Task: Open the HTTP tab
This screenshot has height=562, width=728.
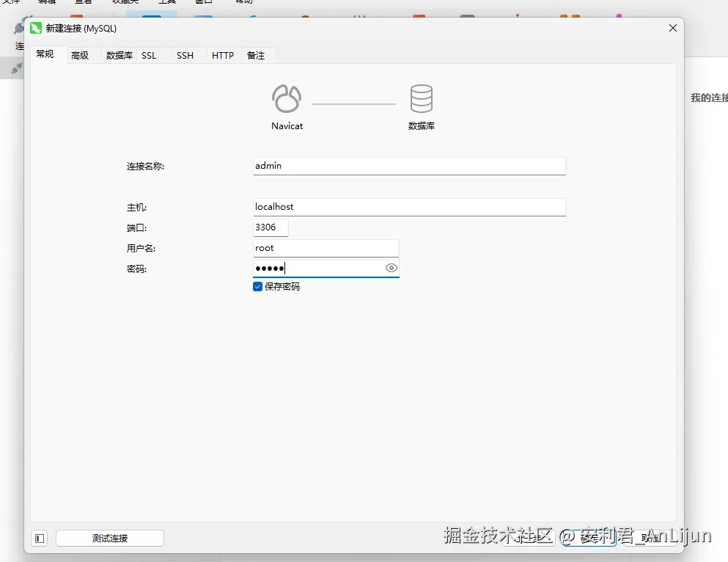Action: click(223, 56)
